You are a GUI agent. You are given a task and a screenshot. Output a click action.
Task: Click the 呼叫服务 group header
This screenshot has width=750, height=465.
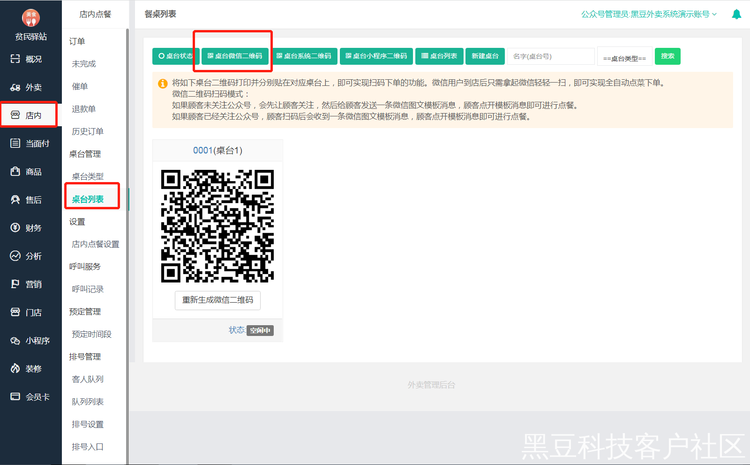[x=85, y=266]
